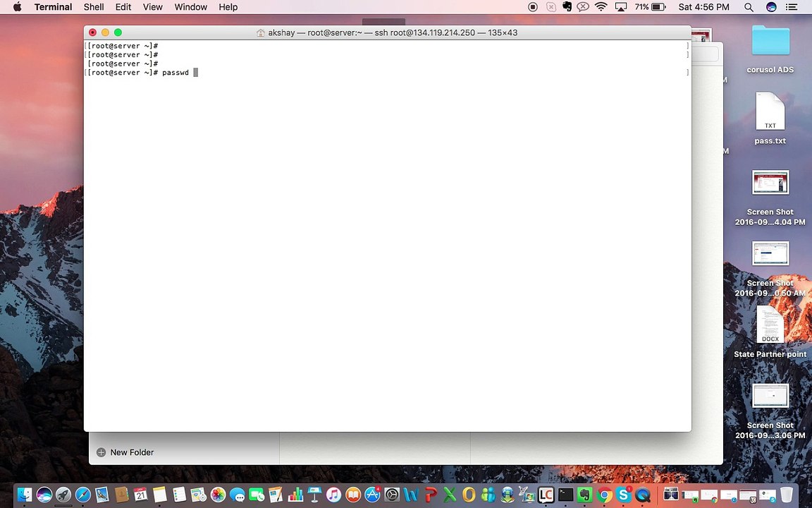Viewport: 812px width, 508px height.
Task: Open iTunes music note in Dock
Action: (x=333, y=495)
